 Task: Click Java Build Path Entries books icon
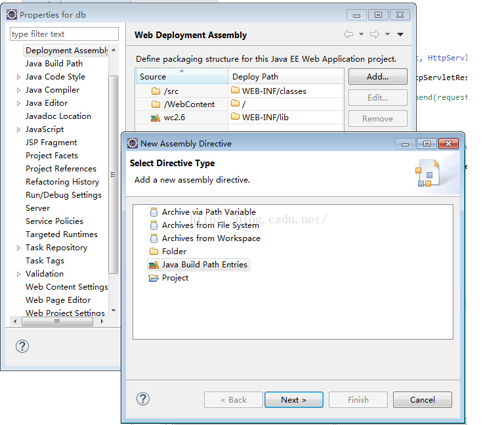(x=154, y=265)
